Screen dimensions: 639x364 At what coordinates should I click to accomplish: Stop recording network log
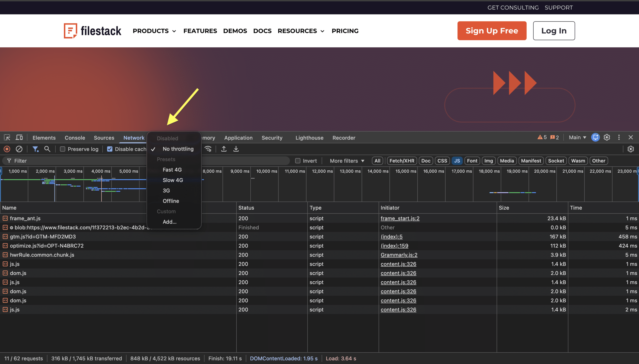tap(7, 149)
